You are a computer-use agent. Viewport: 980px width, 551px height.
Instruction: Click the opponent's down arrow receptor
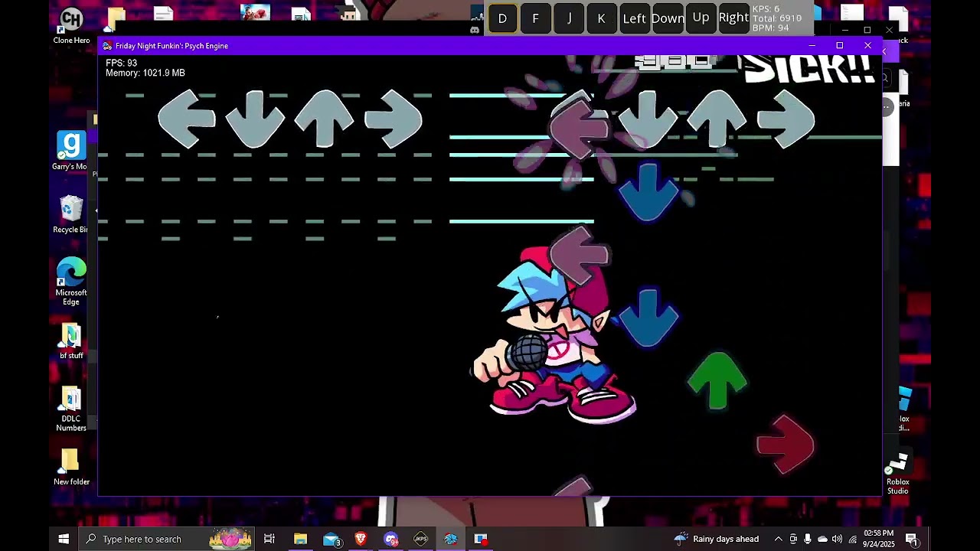[x=255, y=119]
